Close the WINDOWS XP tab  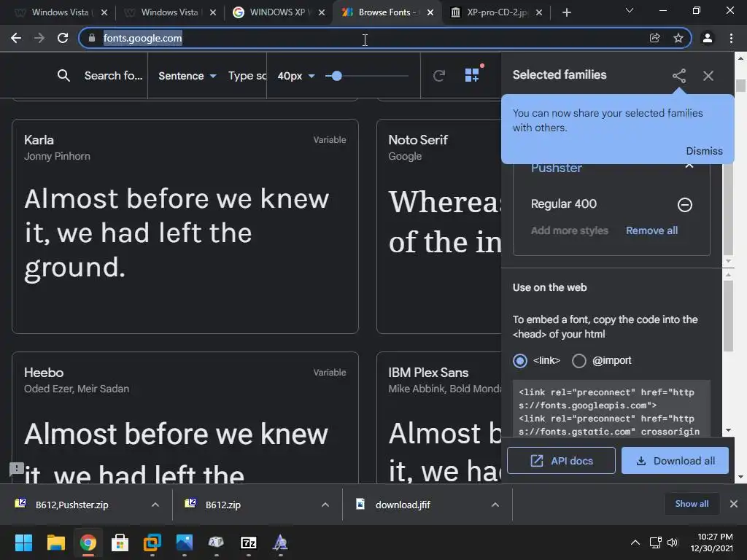(x=322, y=12)
